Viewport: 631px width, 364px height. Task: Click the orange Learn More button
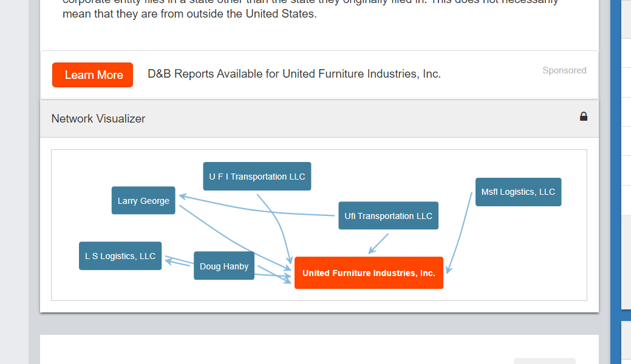click(92, 75)
